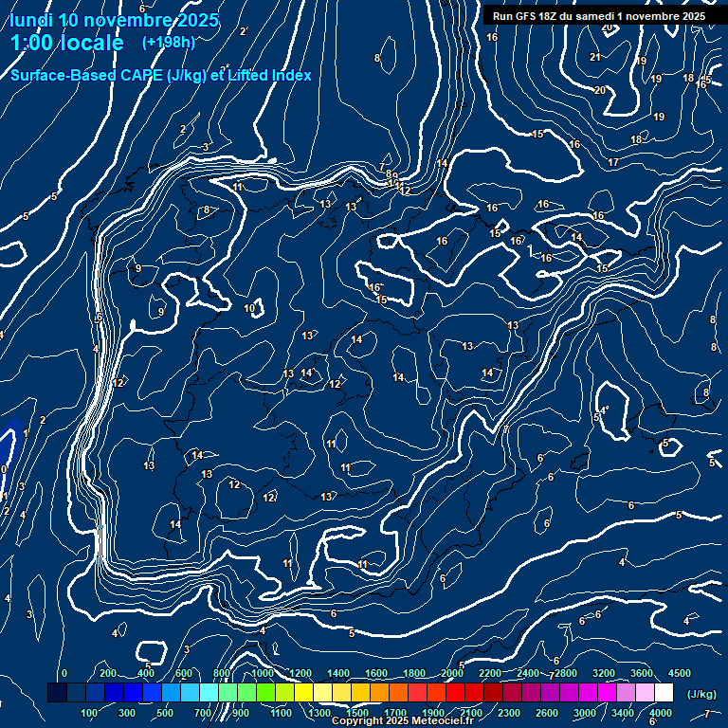Click the "(+198h)" forecast offset label

point(168,43)
